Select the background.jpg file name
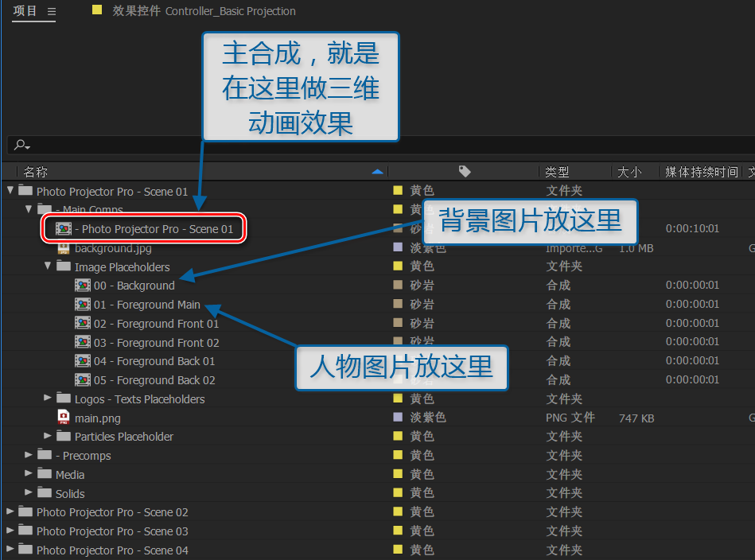The height and width of the screenshot is (560, 755). coord(113,248)
